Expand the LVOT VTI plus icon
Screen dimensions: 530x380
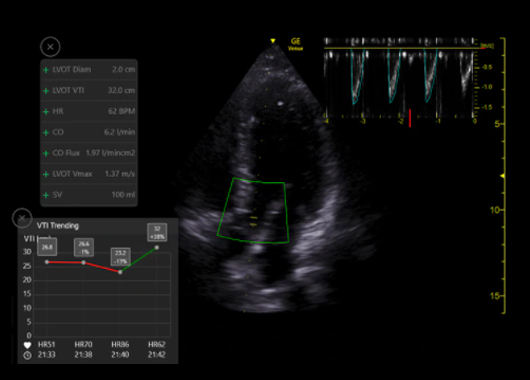tap(46, 91)
